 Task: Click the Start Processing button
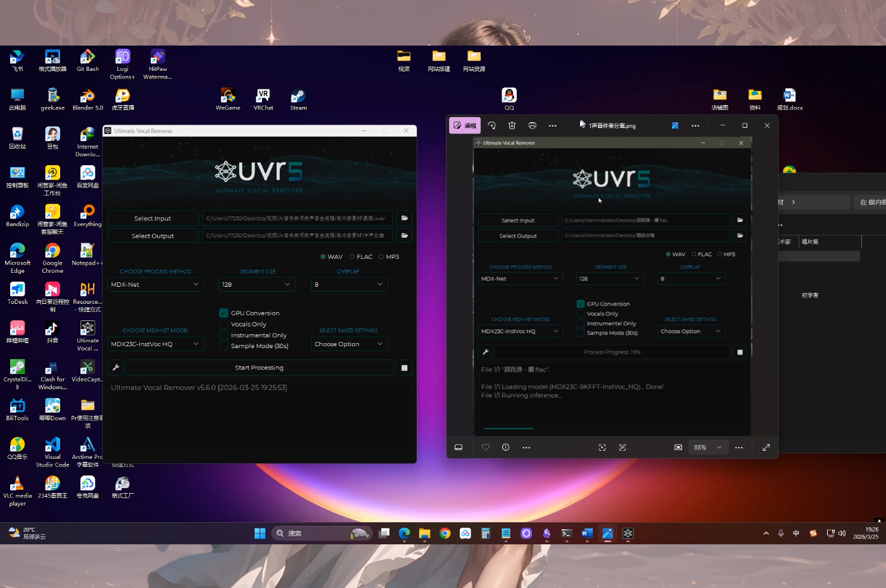[259, 368]
